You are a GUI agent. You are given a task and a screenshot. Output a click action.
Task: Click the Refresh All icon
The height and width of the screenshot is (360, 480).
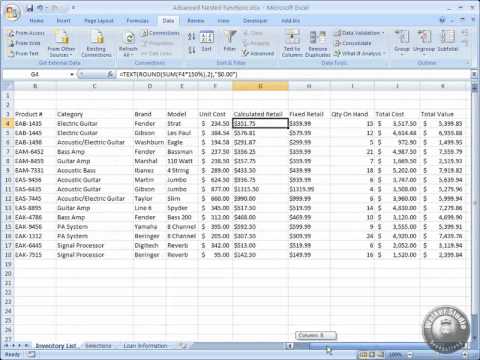128,43
